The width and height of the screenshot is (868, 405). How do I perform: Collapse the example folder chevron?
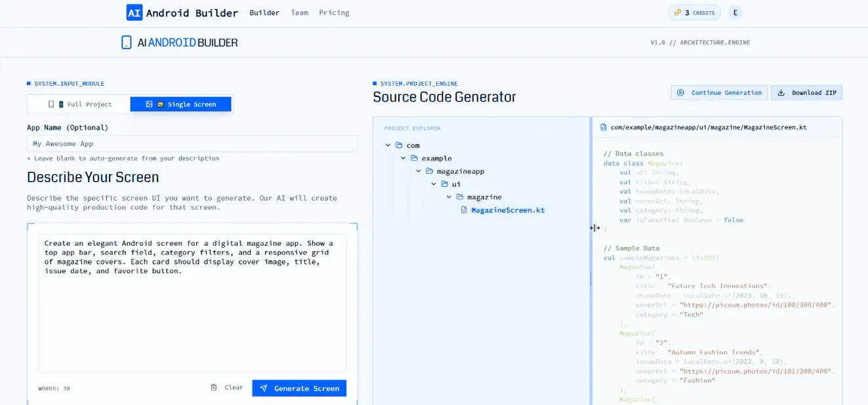coord(403,159)
